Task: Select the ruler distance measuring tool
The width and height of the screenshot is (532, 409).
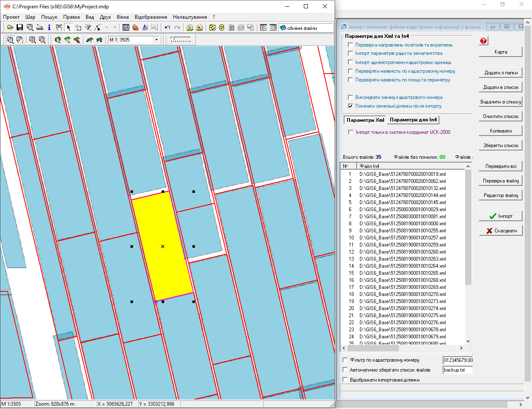Action: [39, 27]
